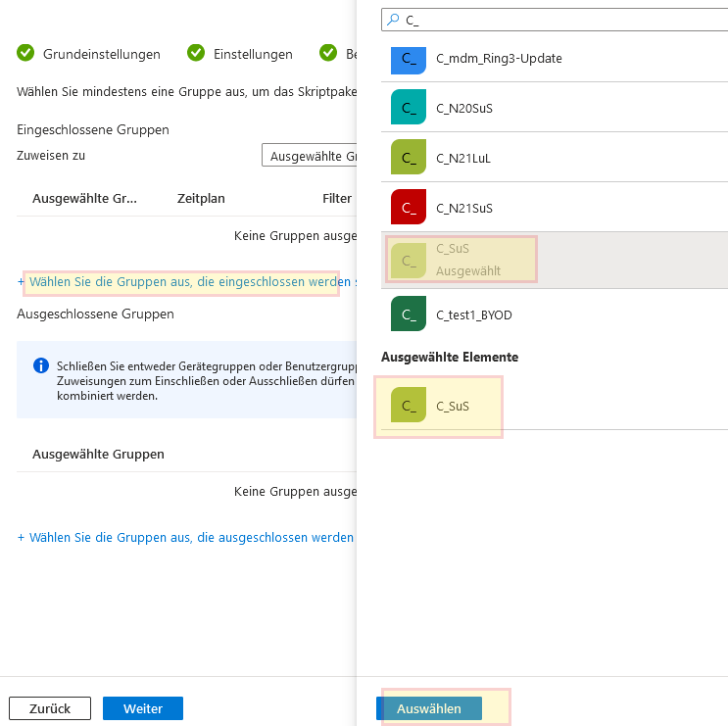The image size is (728, 726).
Task: Click the green C_N21LuL group icon
Action: pos(408,158)
